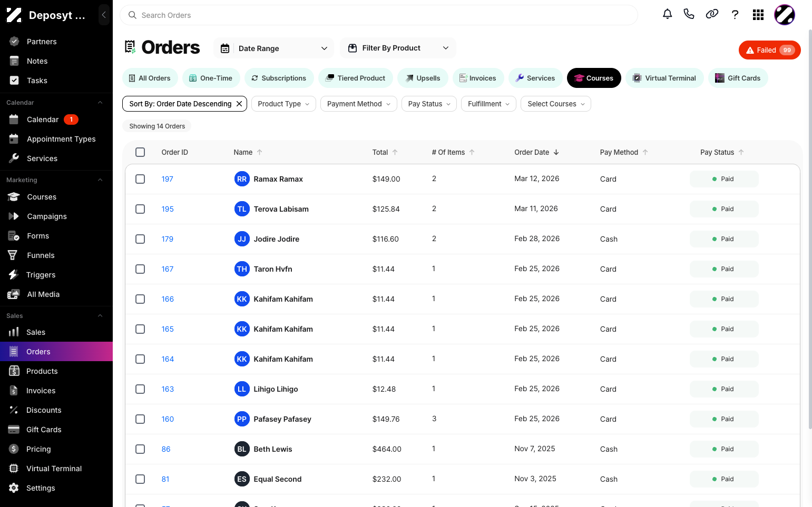
Task: Open Appointment Types in sidebar
Action: 56,139
